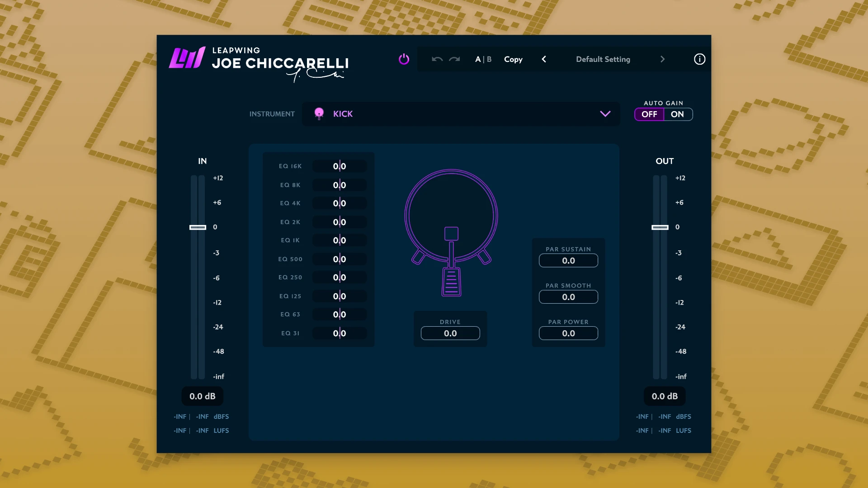Click the input LUFS readout
This screenshot has height=488, width=868.
pos(201,431)
